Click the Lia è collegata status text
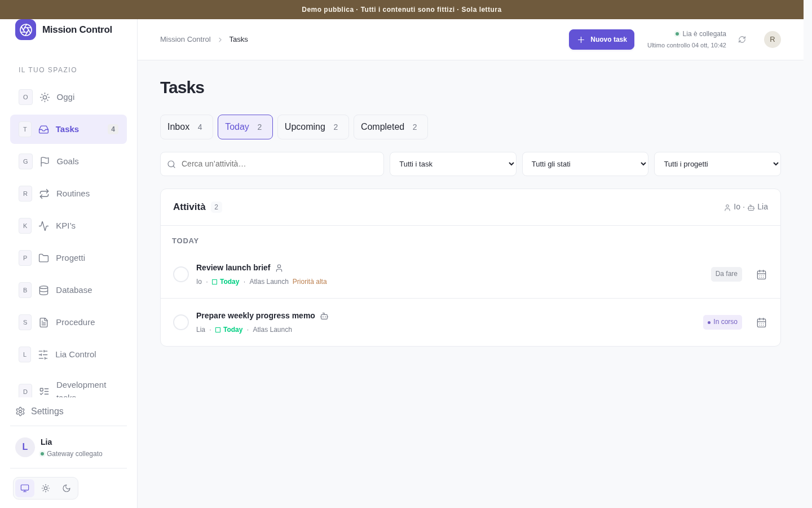The height and width of the screenshot is (508, 812). 704,34
